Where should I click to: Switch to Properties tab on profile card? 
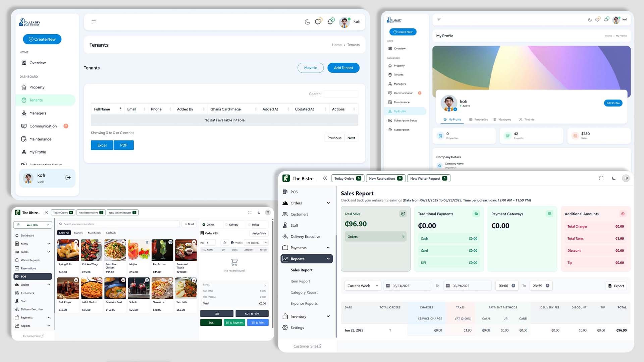[479, 119]
